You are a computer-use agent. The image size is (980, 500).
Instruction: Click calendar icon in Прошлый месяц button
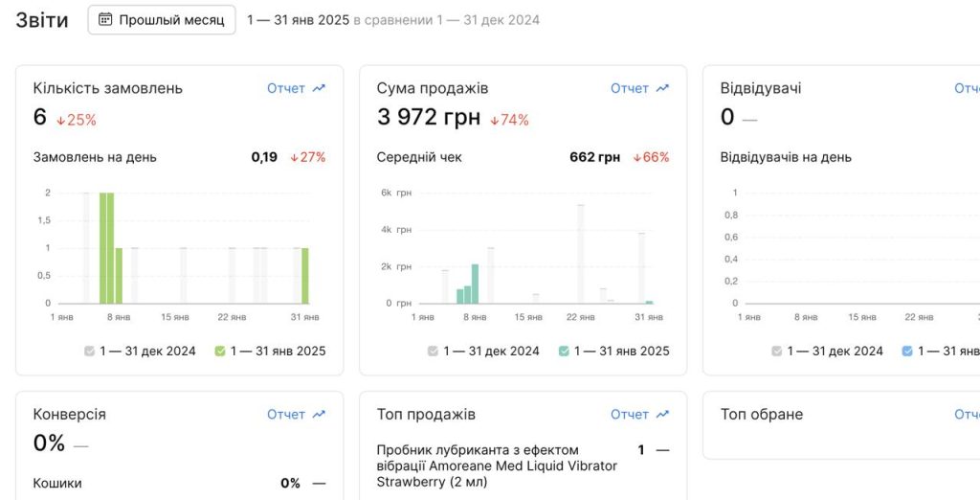[x=105, y=20]
